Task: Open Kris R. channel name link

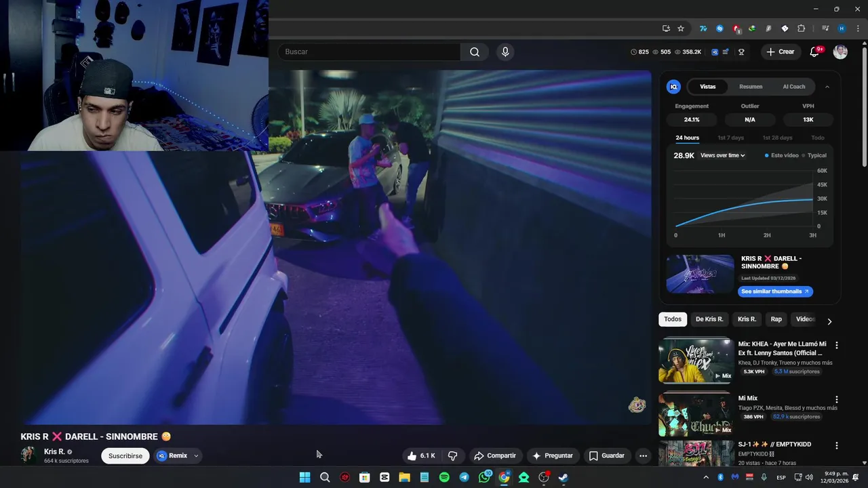Action: [x=54, y=451]
